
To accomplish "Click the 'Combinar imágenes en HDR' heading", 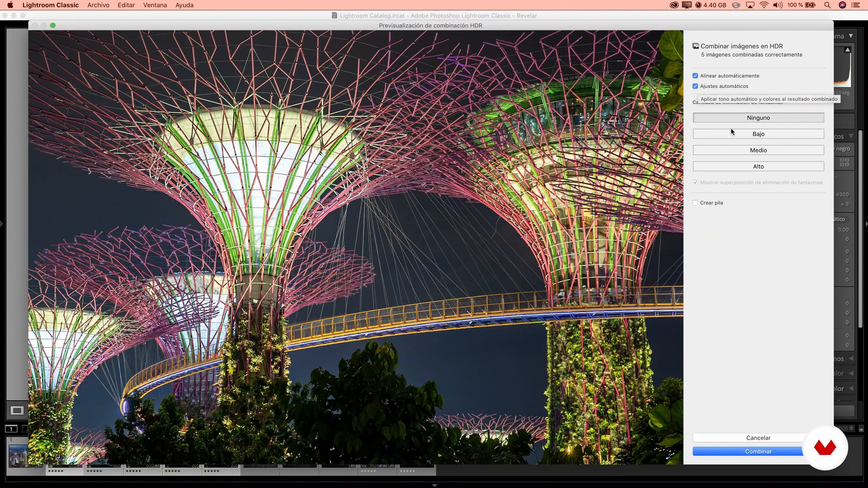I will tap(742, 46).
